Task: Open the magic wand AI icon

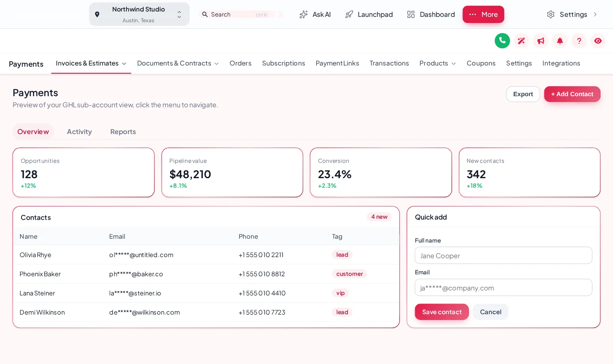Action: click(x=521, y=41)
